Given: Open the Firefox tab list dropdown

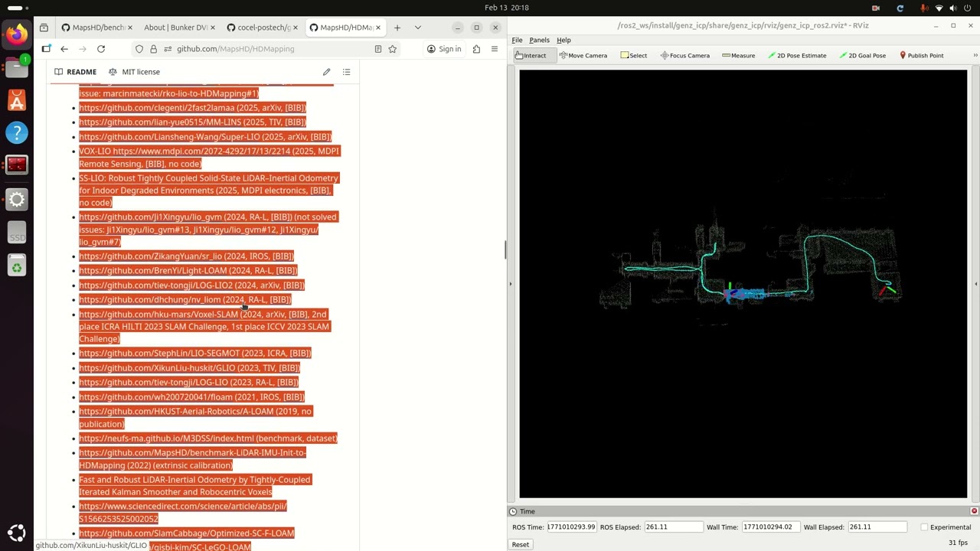Looking at the screenshot, I should pos(417,28).
